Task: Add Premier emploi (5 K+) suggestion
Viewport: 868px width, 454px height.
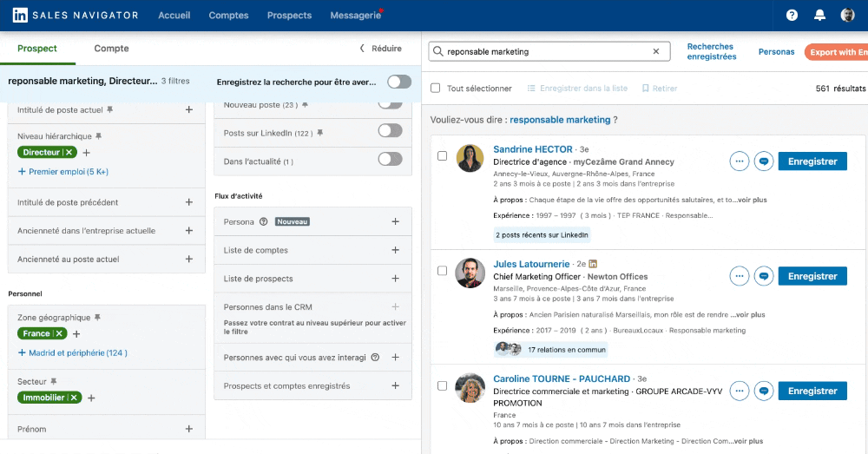Action: click(63, 172)
